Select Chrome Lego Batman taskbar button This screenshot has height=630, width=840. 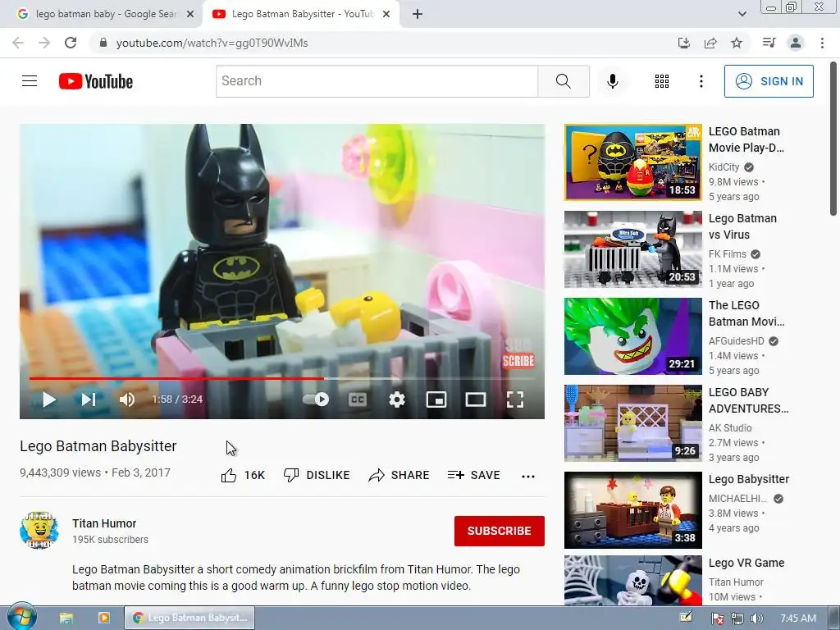[x=189, y=618]
